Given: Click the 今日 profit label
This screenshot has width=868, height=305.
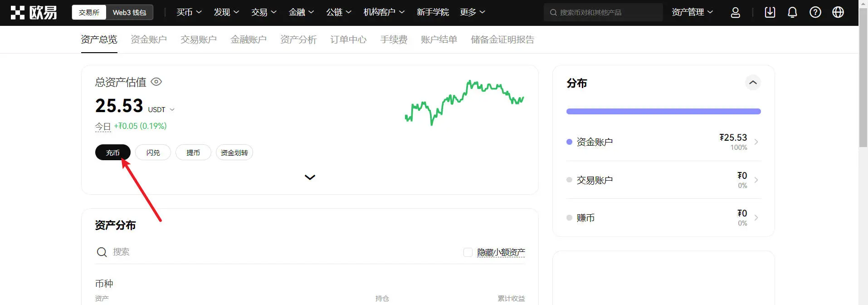Looking at the screenshot, I should [x=103, y=127].
